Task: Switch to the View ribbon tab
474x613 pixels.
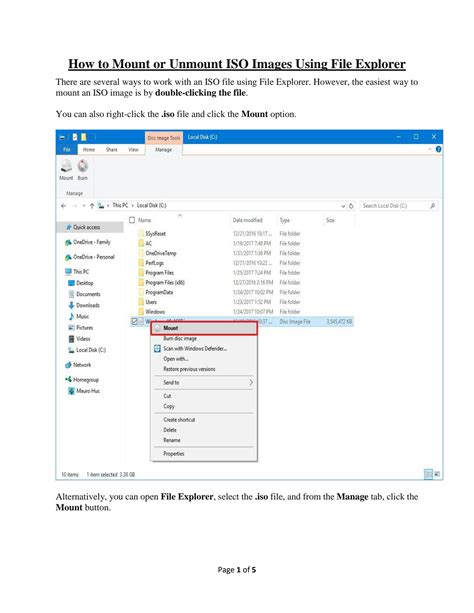Action: (x=133, y=150)
